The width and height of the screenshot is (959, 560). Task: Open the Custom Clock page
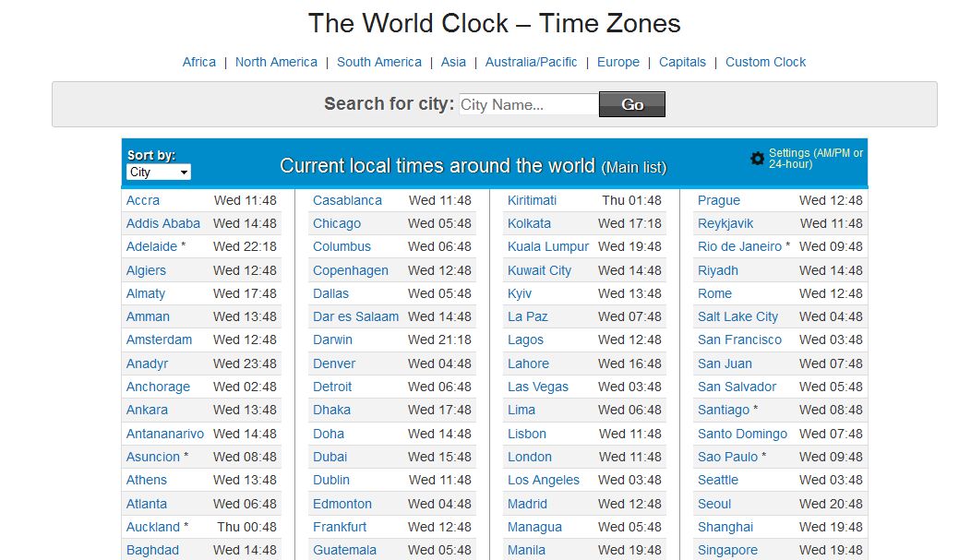click(765, 62)
